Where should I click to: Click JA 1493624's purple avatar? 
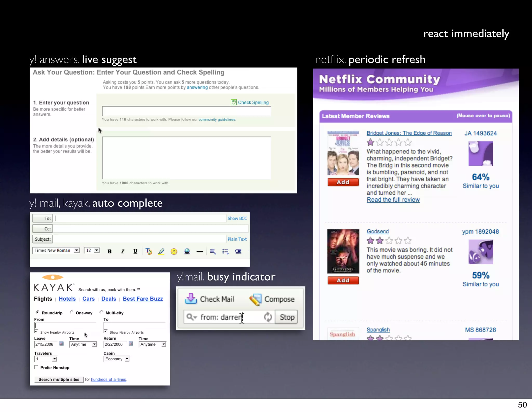481,153
